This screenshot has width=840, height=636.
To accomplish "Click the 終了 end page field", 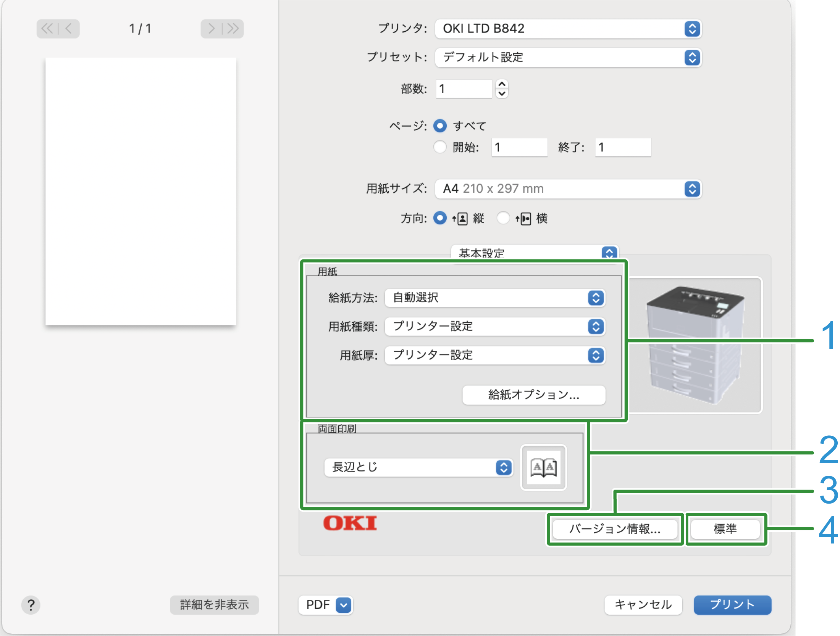I will click(x=623, y=147).
